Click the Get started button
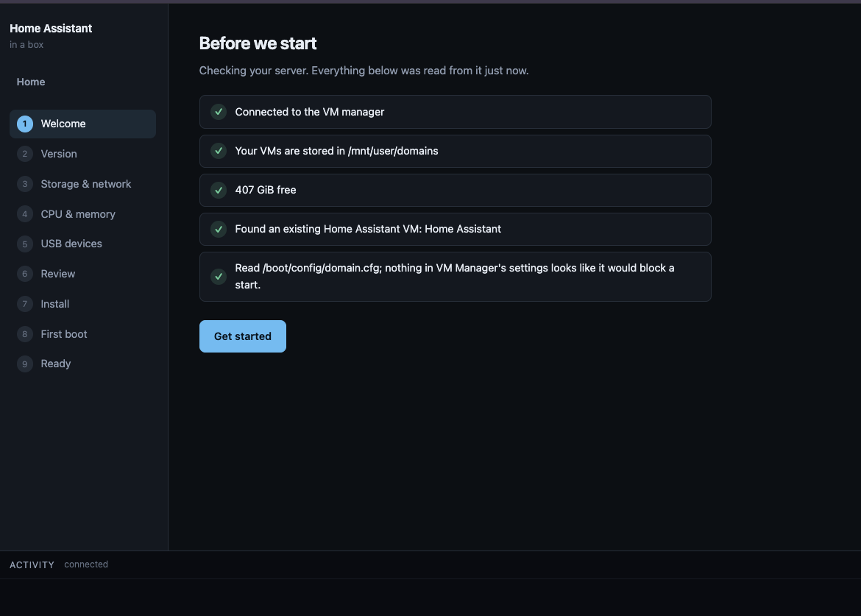Image resolution: width=861 pixels, height=616 pixels. (242, 336)
